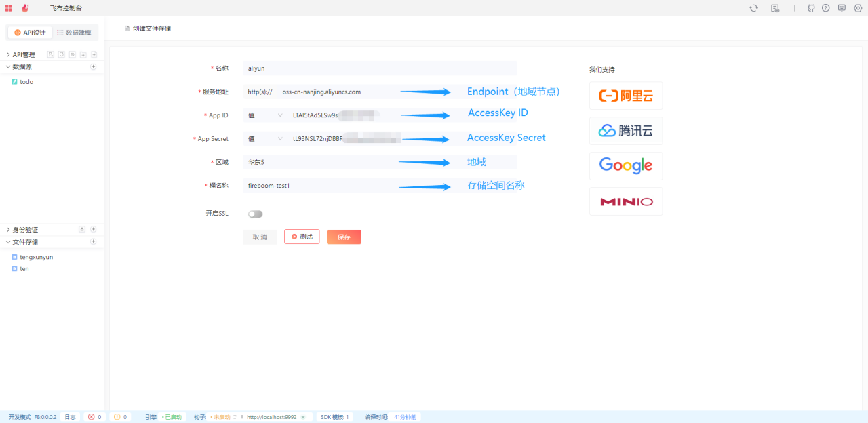Open the App ID value type dropdown
868x423 pixels.
coord(265,115)
